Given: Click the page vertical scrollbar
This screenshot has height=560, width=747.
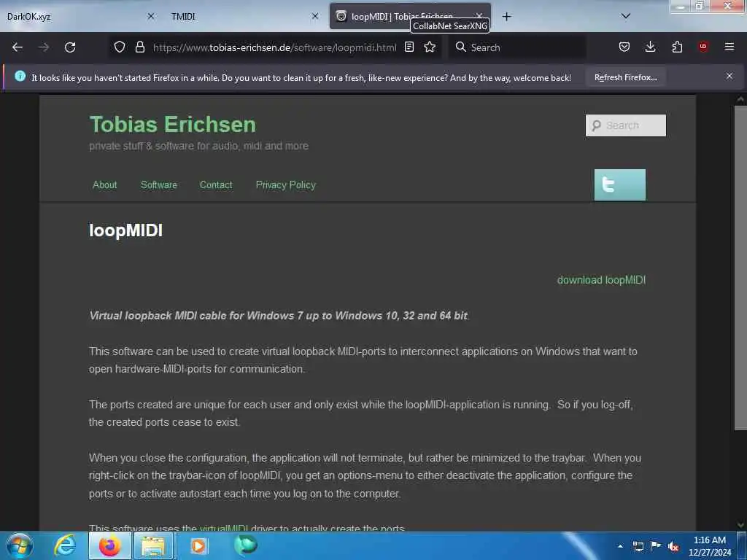Looking at the screenshot, I should pyautogui.click(x=740, y=267).
